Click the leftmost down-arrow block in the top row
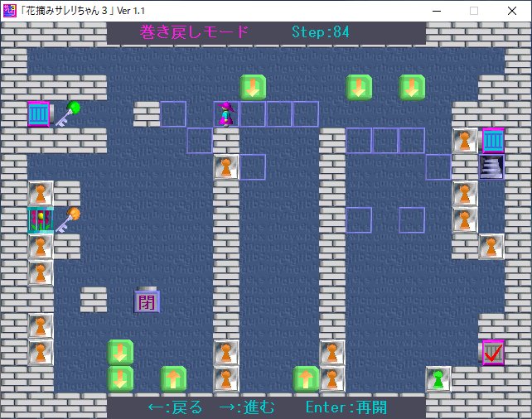The width and height of the screenshot is (532, 419). click(253, 87)
